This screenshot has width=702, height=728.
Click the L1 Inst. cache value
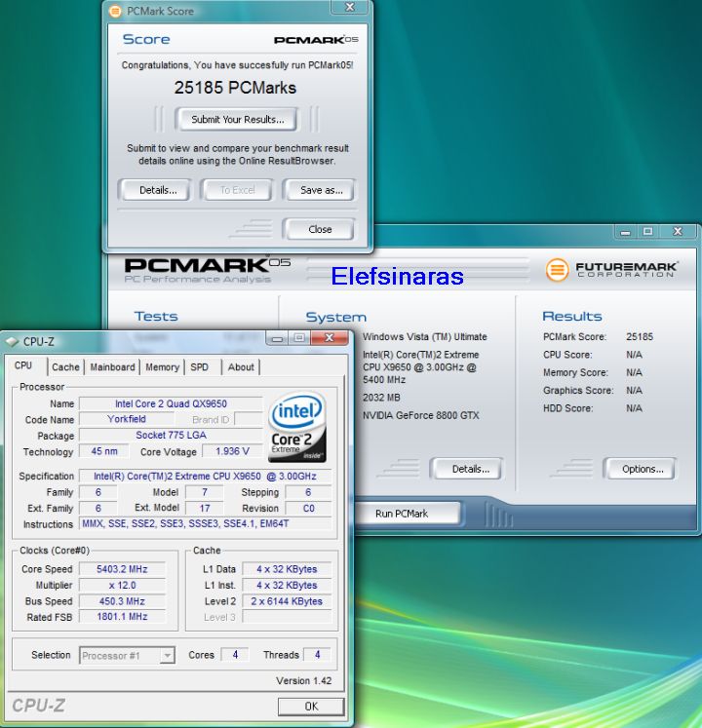pyautogui.click(x=287, y=585)
